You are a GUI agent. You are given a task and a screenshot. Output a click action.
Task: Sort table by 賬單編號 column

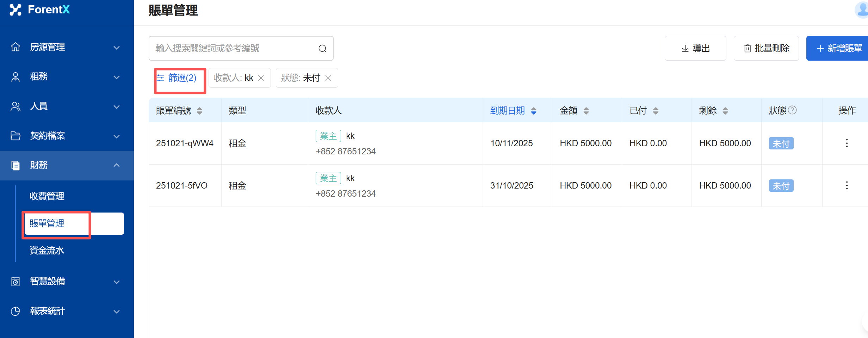(x=199, y=111)
